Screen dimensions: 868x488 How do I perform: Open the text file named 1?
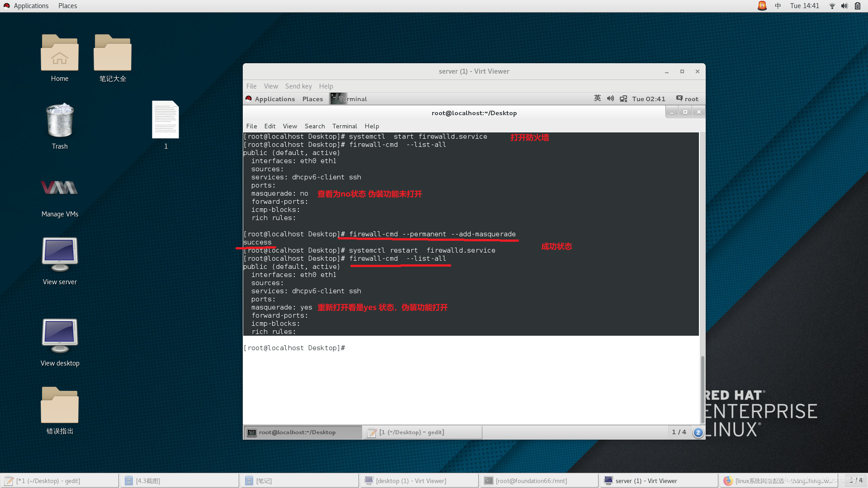pyautogui.click(x=165, y=125)
